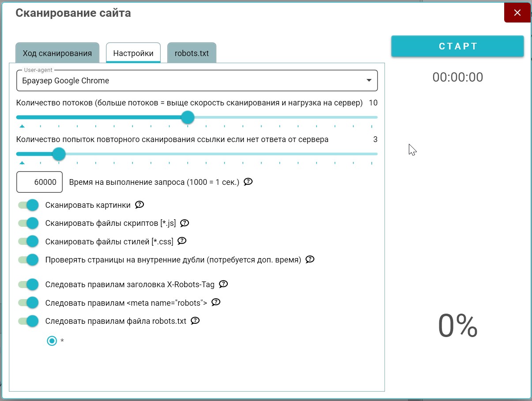
Task: Click the thread count slider handle
Action: pos(188,117)
